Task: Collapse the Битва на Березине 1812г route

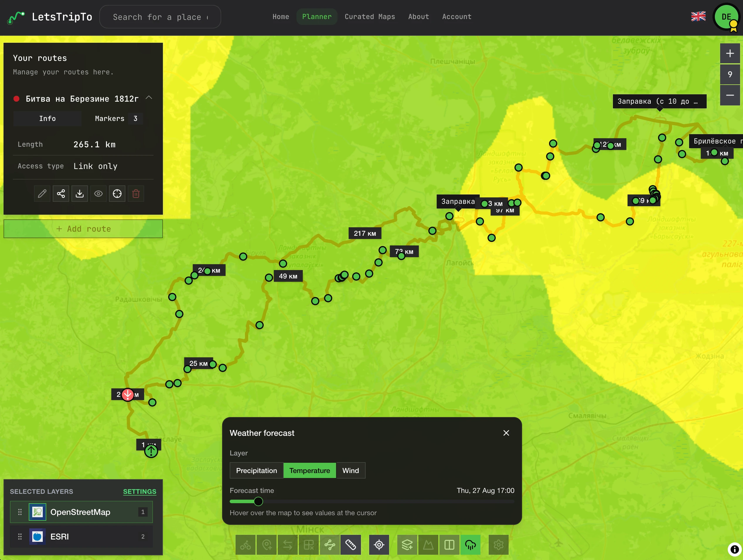Action: [149, 98]
